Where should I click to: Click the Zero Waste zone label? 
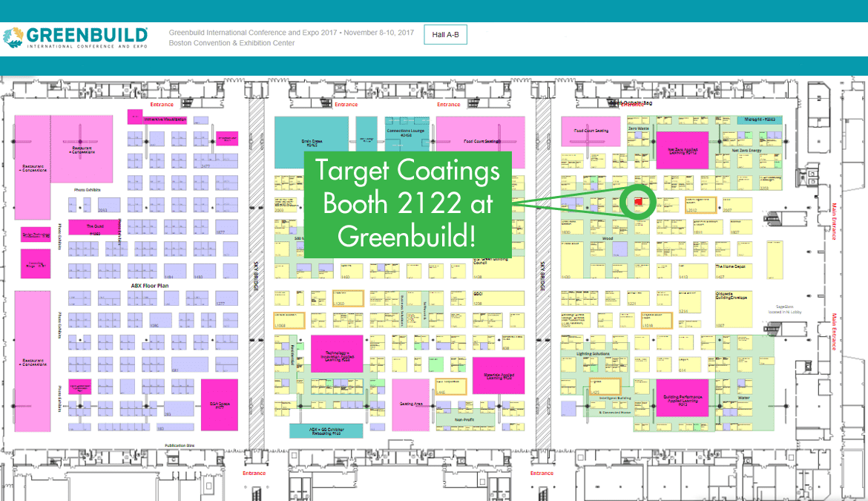coord(639,128)
